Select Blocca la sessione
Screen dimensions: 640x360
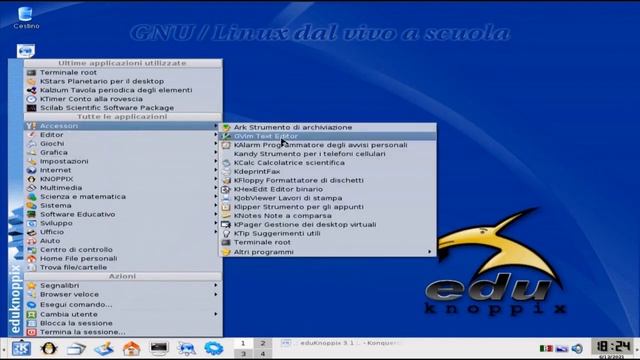(123, 323)
